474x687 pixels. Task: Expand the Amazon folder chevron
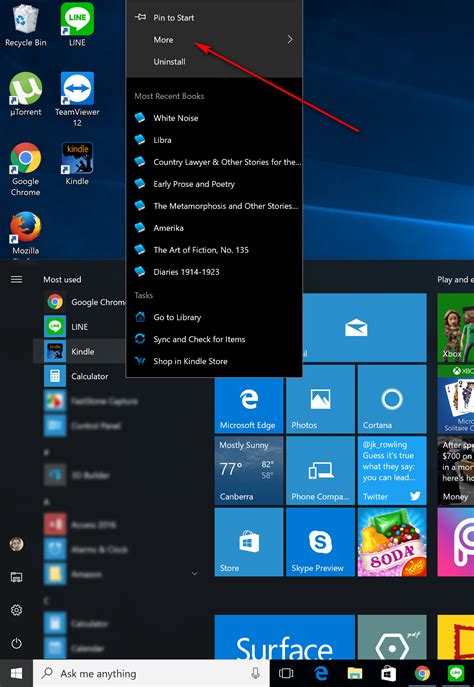(195, 573)
